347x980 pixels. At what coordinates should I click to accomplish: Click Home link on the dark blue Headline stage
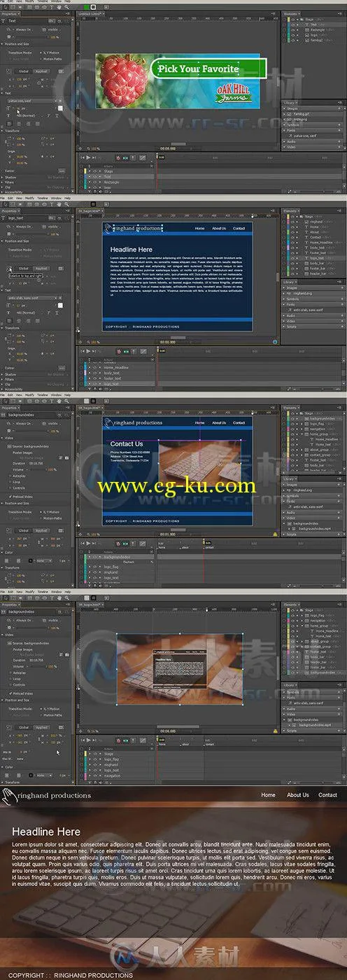click(199, 228)
